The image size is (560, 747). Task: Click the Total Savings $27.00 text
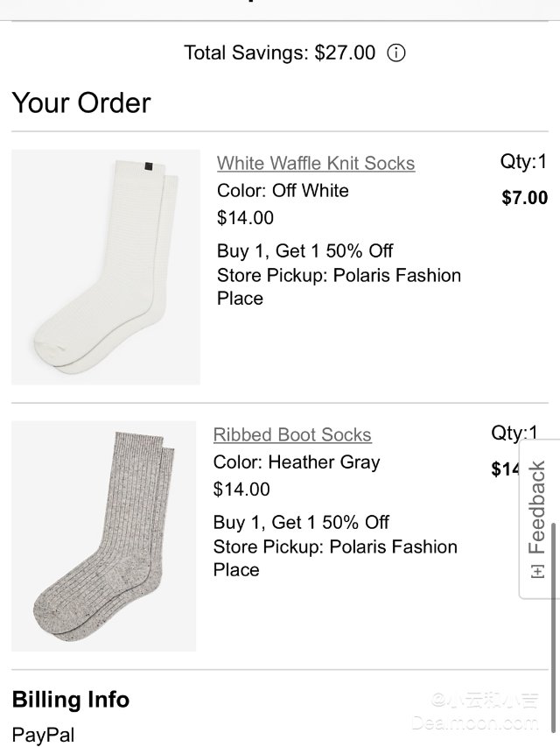[x=279, y=53]
